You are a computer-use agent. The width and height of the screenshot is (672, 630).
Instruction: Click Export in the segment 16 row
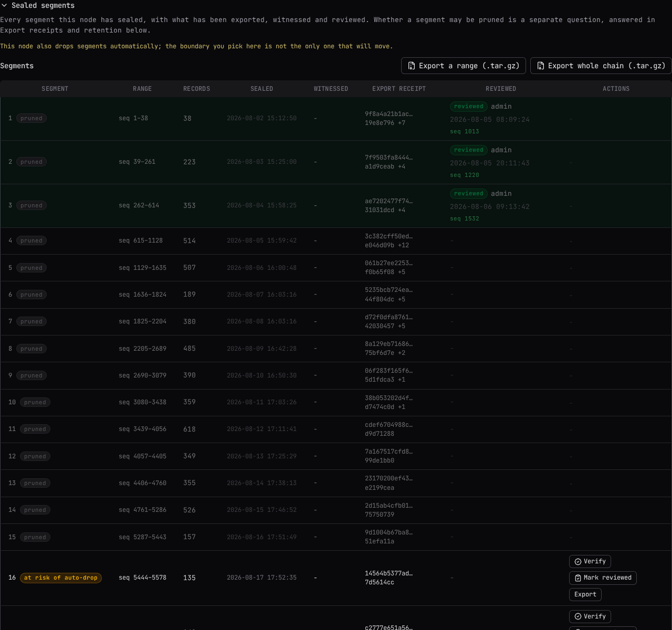coord(585,594)
